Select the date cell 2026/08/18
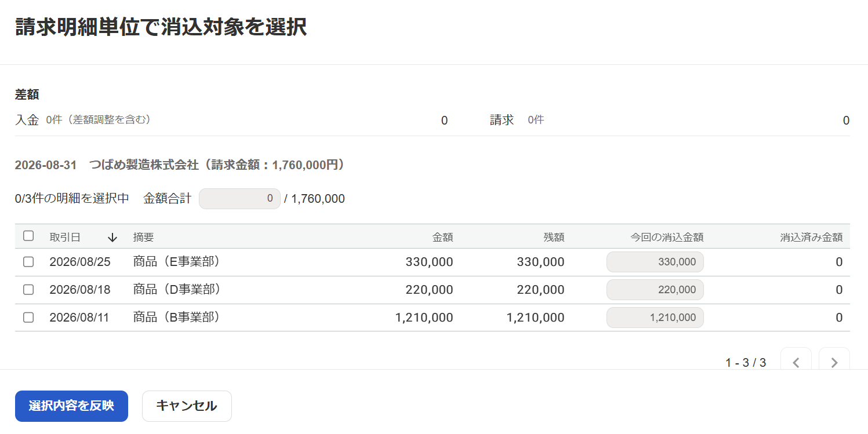Image resolution: width=868 pixels, height=434 pixels. (80, 290)
